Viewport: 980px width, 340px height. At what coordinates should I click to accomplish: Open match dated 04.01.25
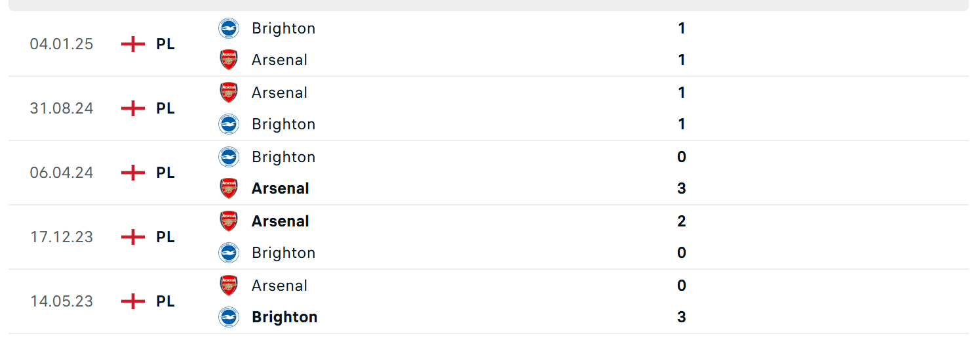[x=62, y=44]
